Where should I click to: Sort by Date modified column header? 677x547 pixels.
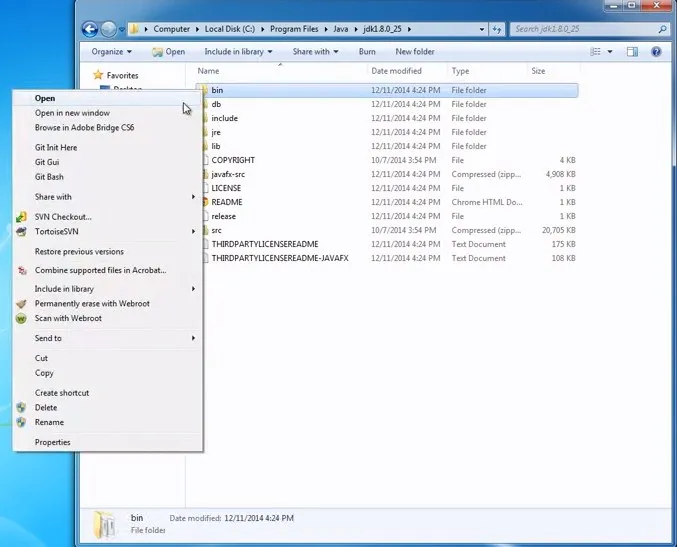coord(396,71)
